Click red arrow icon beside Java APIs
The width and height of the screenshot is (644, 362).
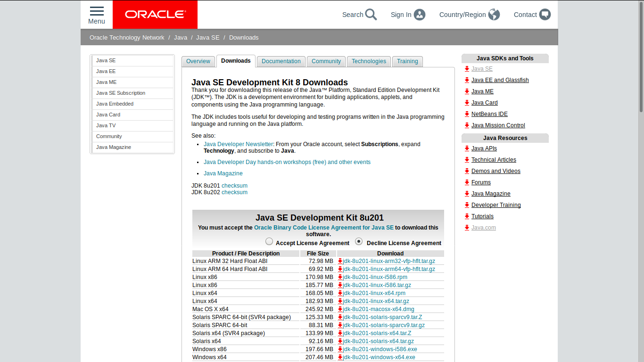pos(467,148)
